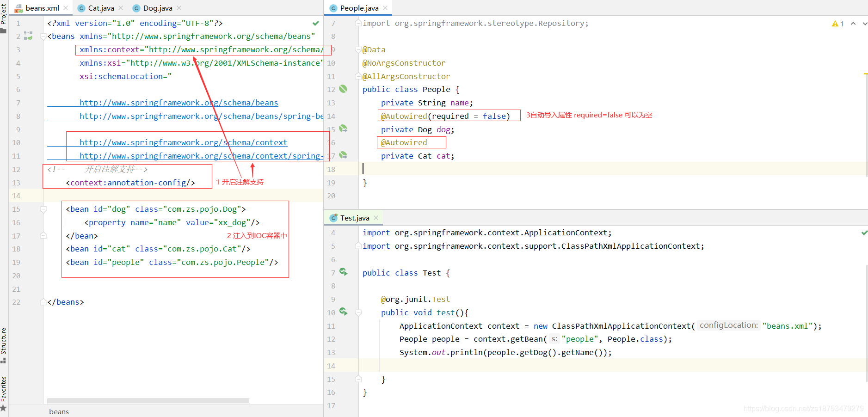868x417 pixels.
Task: Click the warning indicator in People.java
Action: tap(837, 24)
